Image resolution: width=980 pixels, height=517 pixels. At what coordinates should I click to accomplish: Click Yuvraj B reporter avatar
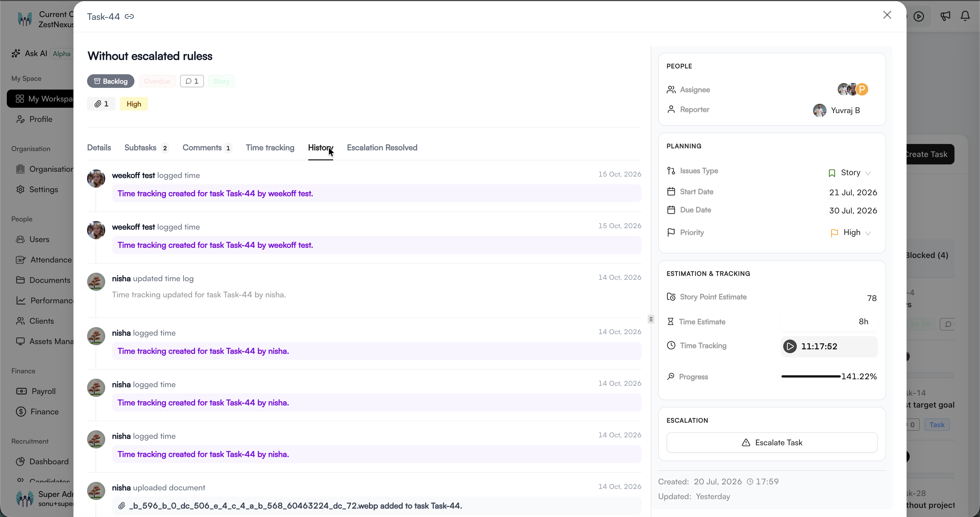pyautogui.click(x=820, y=110)
